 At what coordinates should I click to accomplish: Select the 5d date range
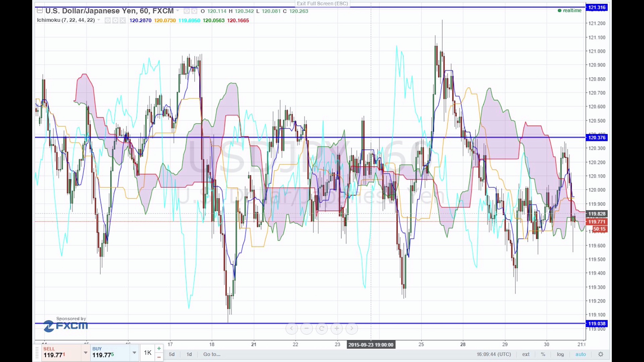(172, 354)
